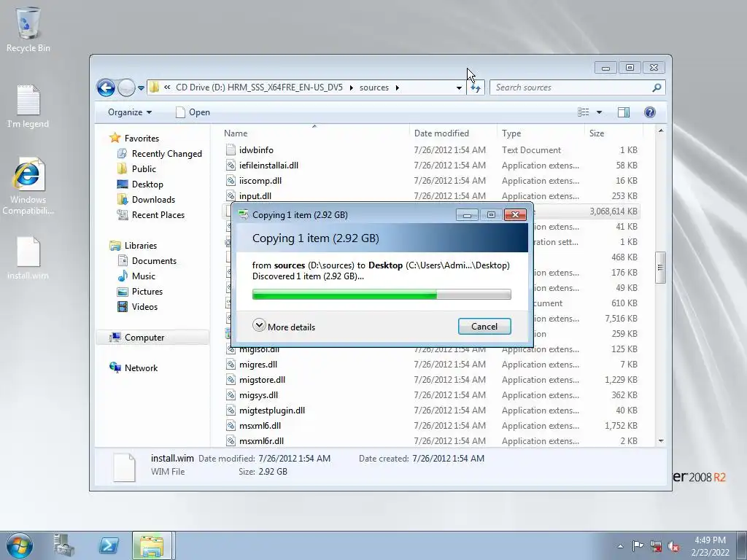Click the file list vertical scrollbar thumb
The height and width of the screenshot is (560, 747).
click(x=660, y=267)
